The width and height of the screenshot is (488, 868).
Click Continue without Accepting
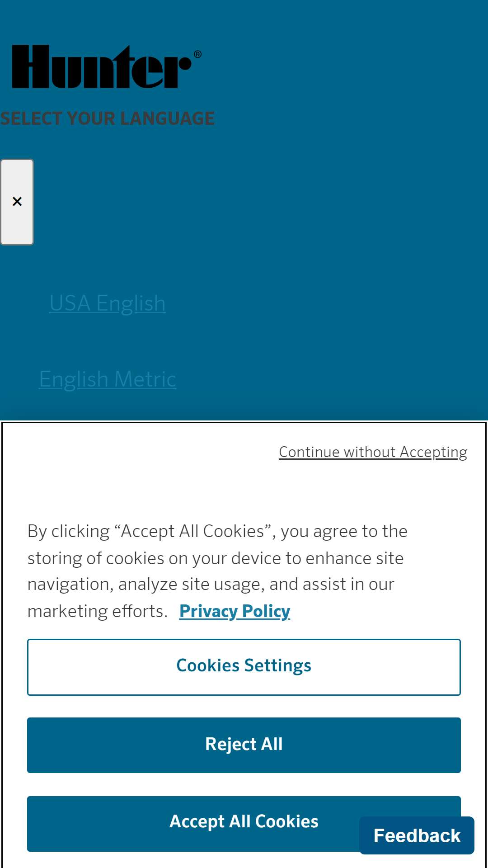point(373,452)
